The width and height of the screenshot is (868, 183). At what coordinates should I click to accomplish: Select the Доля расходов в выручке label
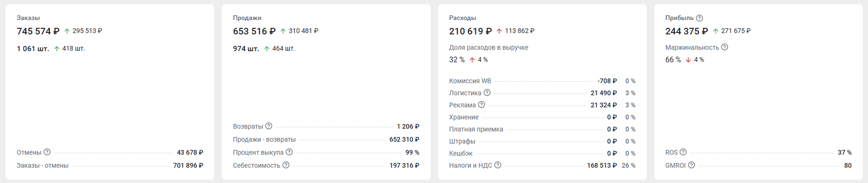pyautogui.click(x=488, y=47)
